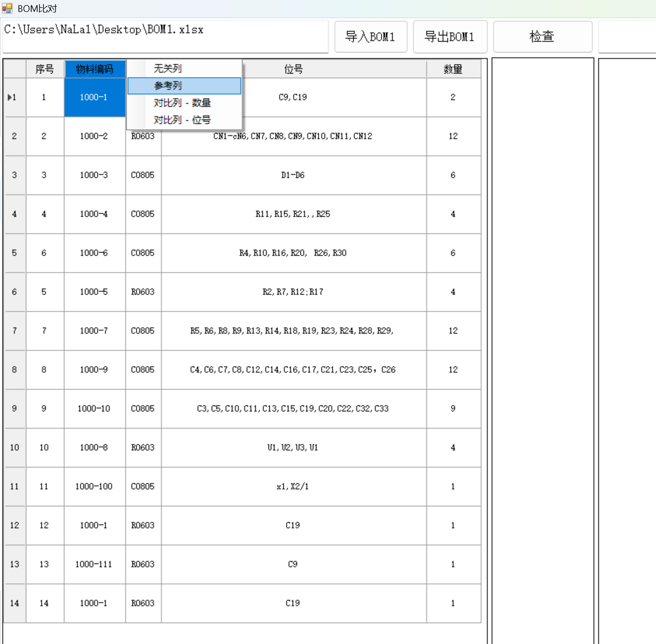Viewport: 656px width, 644px height.
Task: Select 对比列 - 位号 menu entry
Action: click(x=185, y=120)
